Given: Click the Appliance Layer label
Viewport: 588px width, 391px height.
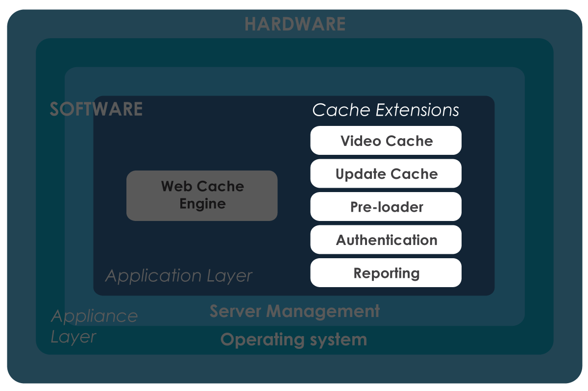Looking at the screenshot, I should 94,326.
